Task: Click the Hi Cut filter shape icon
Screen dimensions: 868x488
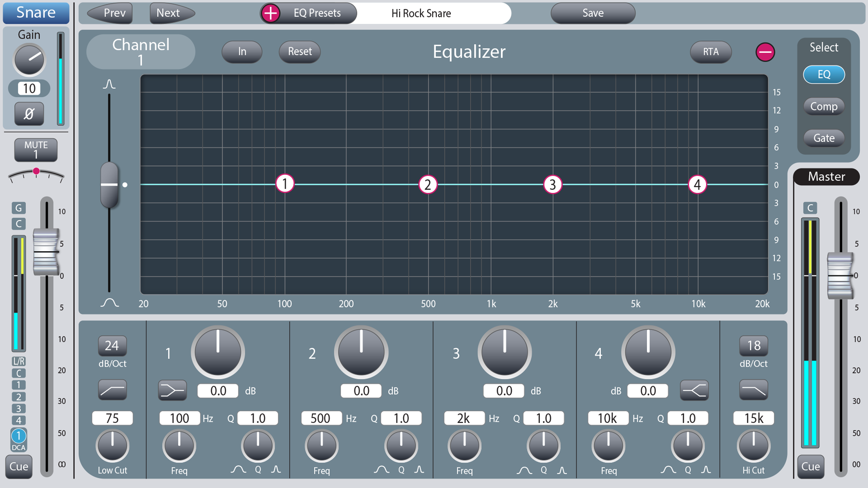Action: (x=754, y=390)
